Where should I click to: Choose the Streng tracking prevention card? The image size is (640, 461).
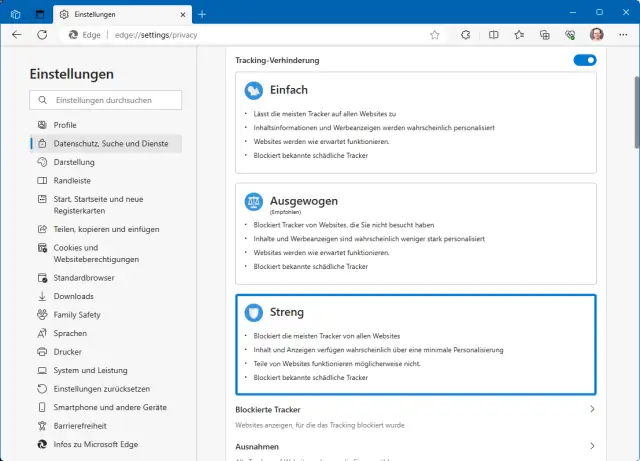tap(415, 344)
